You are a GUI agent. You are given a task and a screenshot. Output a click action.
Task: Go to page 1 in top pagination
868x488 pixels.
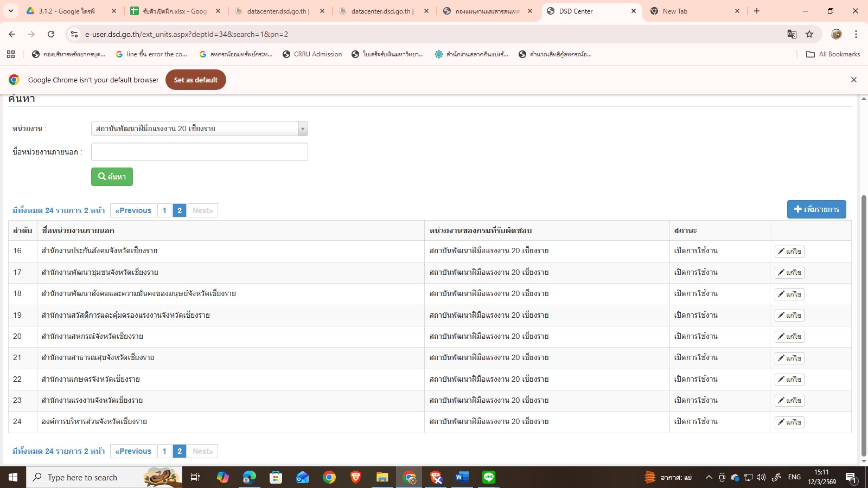pos(164,210)
